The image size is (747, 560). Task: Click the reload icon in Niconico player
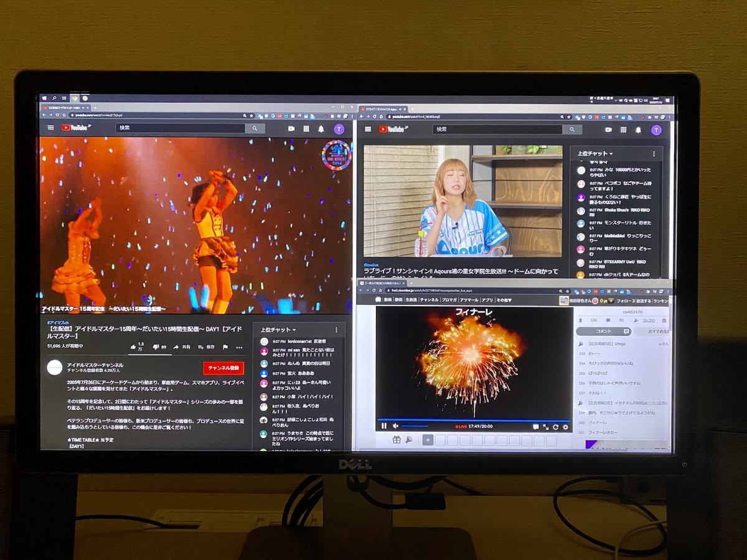pos(556,427)
